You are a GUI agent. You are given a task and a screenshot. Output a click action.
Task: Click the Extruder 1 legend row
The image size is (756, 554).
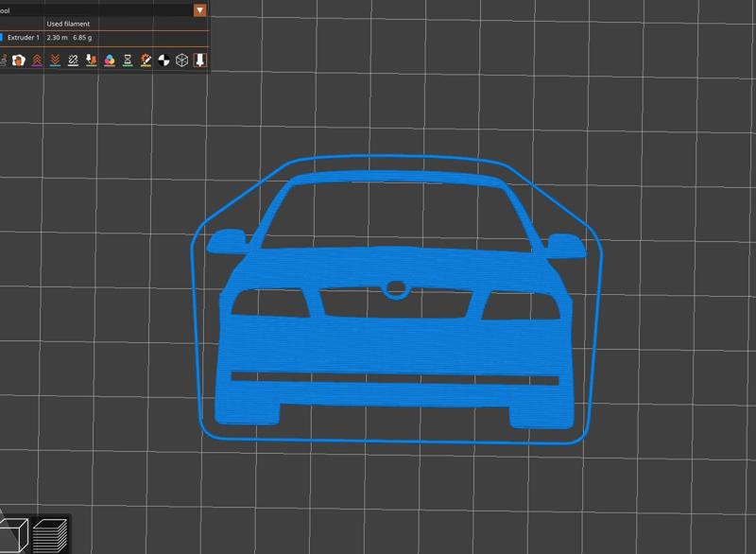point(104,38)
